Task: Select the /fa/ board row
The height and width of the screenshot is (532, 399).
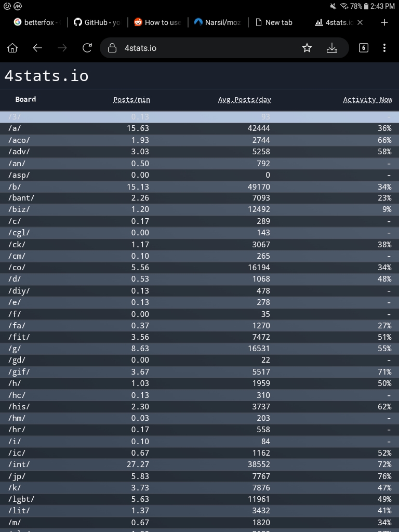Action: click(199, 325)
